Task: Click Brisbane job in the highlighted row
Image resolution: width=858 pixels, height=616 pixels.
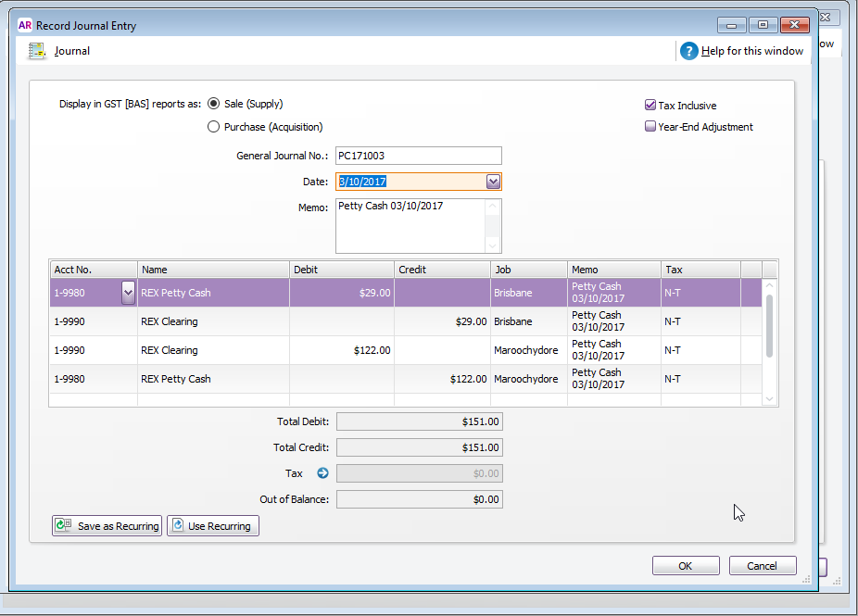Action: pyautogui.click(x=512, y=293)
